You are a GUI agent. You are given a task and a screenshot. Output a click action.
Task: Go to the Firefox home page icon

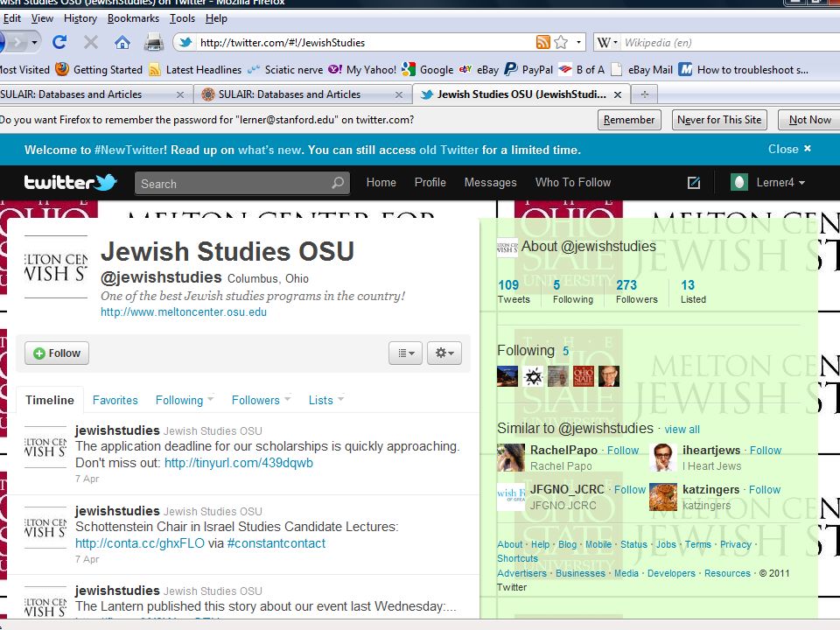122,42
